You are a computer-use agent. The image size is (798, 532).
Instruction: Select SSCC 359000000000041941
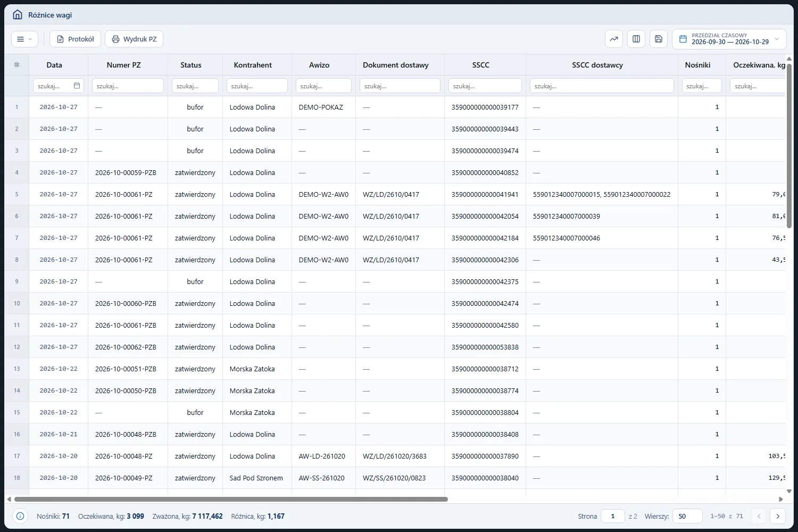485,194
